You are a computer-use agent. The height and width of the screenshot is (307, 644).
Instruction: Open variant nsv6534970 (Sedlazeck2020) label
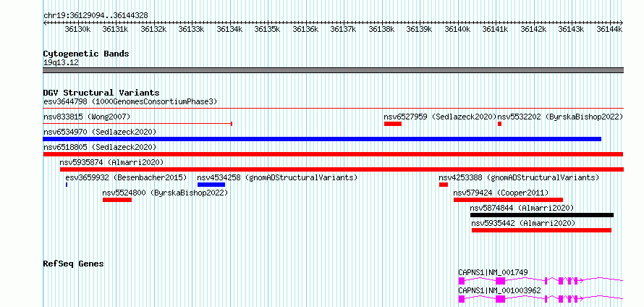pyautogui.click(x=100, y=133)
